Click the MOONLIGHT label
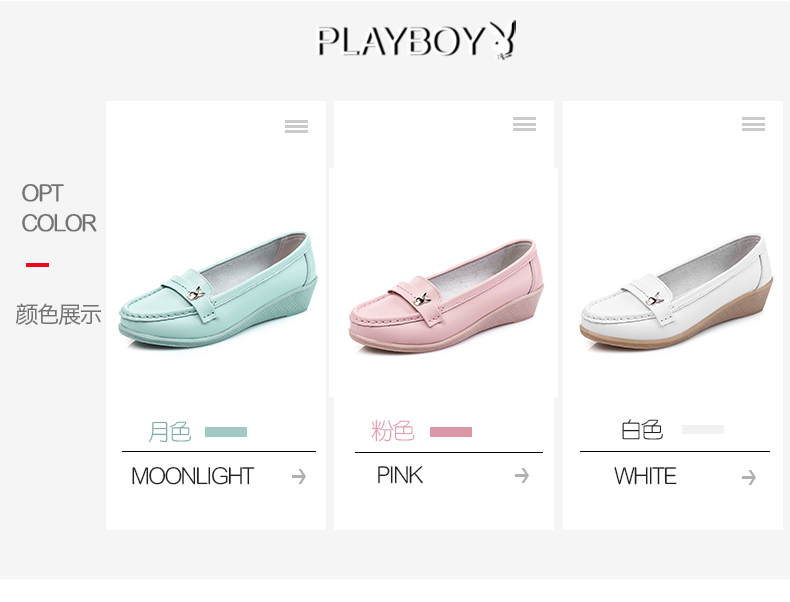 click(x=192, y=476)
